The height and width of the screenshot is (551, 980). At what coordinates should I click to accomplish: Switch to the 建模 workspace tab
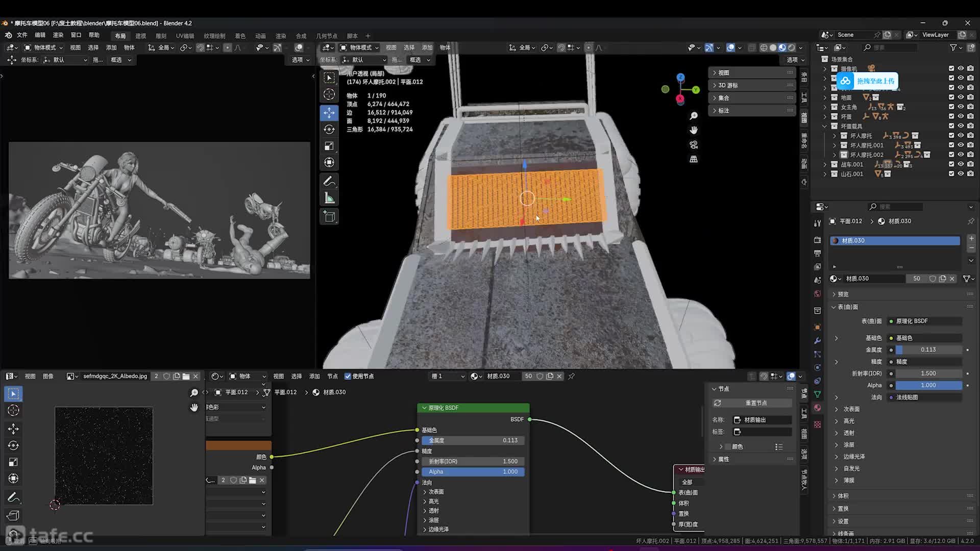[140, 36]
